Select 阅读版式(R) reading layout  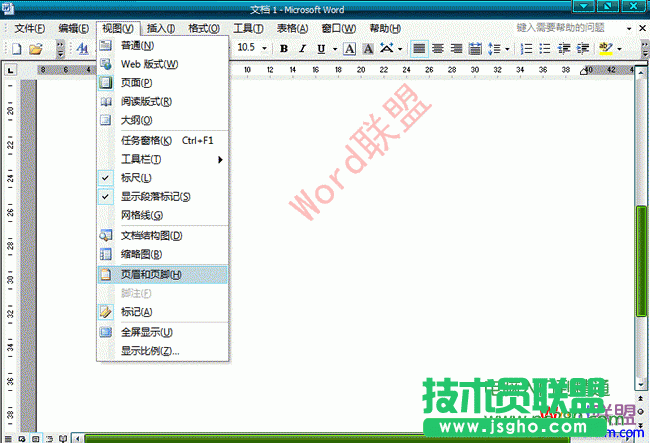point(162,102)
